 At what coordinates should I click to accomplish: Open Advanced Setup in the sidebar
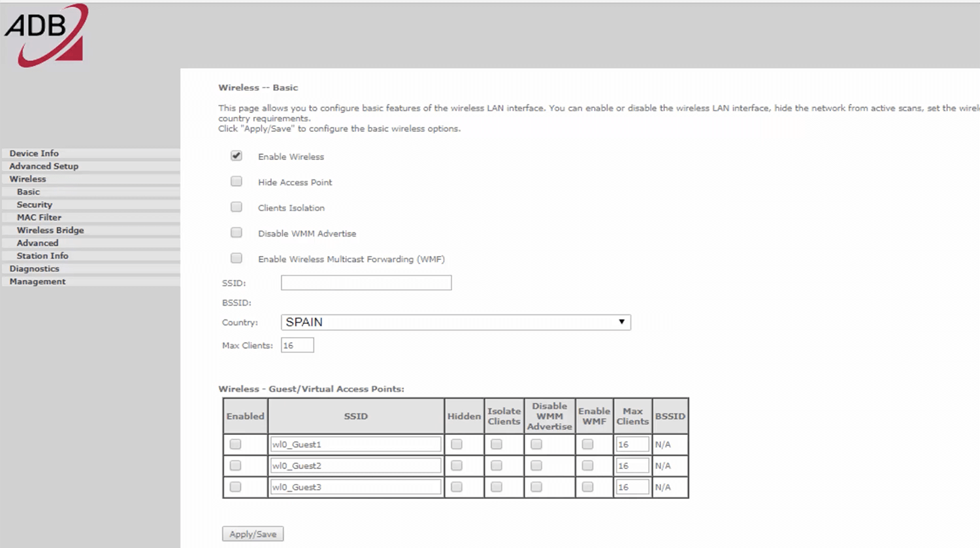pos(44,167)
